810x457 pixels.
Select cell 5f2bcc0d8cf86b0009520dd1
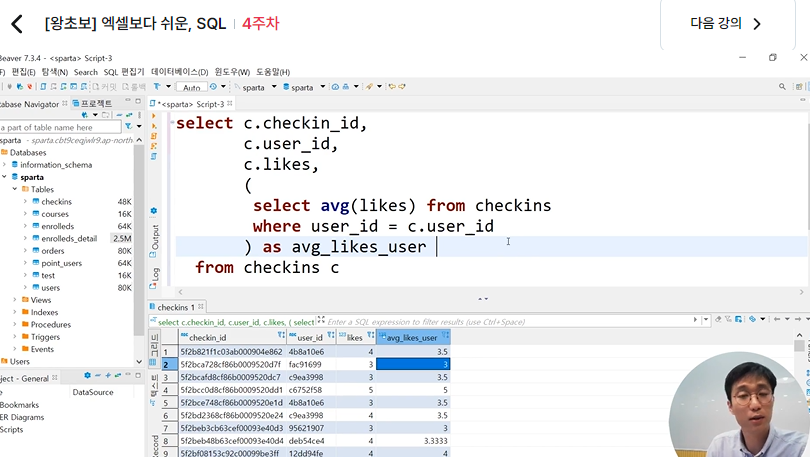click(231, 390)
